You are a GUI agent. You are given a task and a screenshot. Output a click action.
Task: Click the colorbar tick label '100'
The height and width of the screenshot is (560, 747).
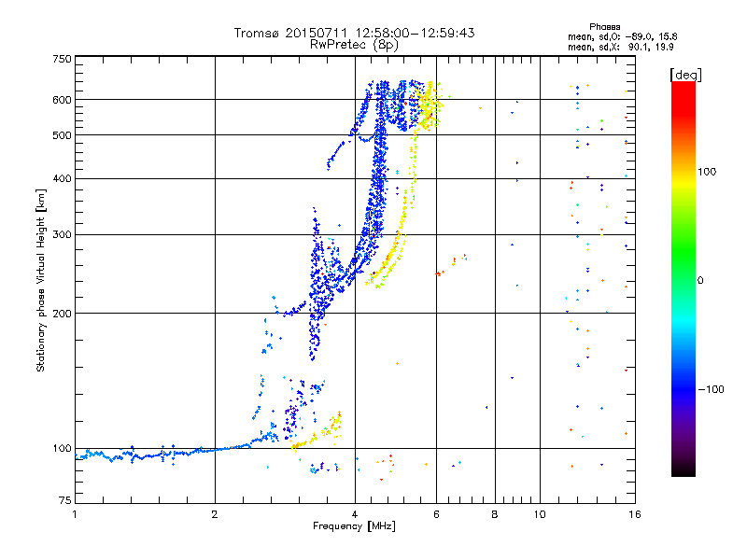click(x=707, y=172)
